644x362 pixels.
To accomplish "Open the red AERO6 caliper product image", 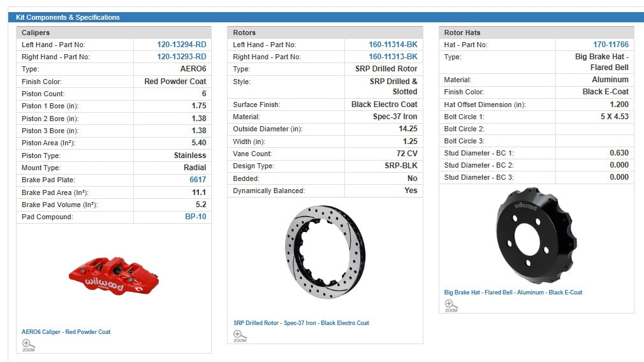I will [113, 275].
